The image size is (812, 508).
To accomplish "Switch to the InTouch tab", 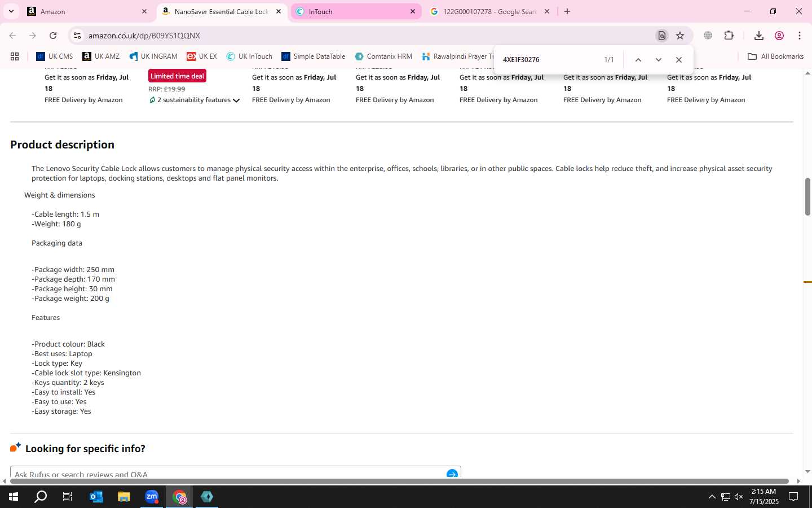I will coord(355,11).
